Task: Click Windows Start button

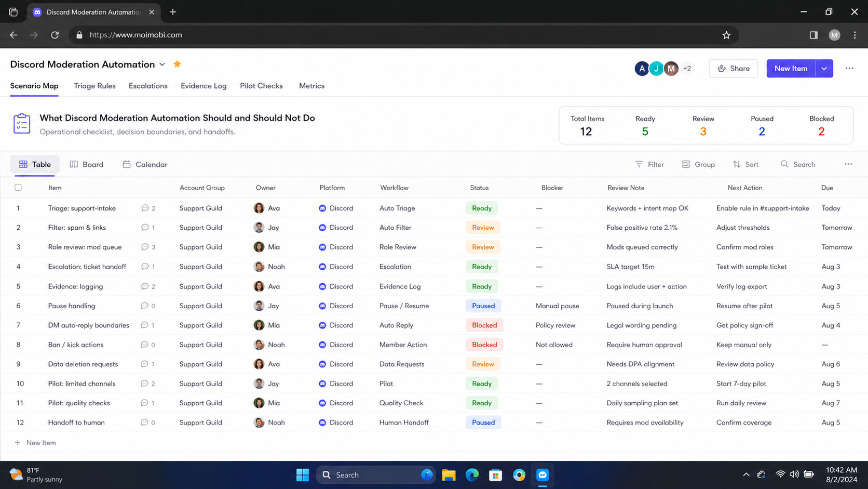Action: (x=303, y=475)
